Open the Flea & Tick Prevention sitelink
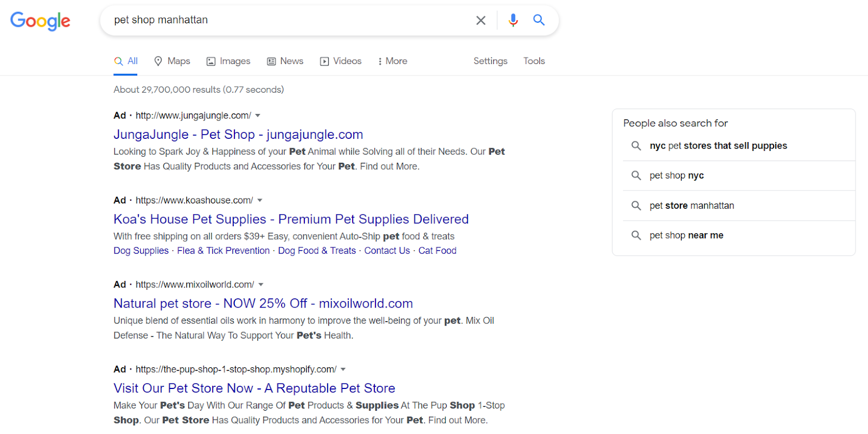Screen dimensions: 868x434 pyautogui.click(x=223, y=251)
